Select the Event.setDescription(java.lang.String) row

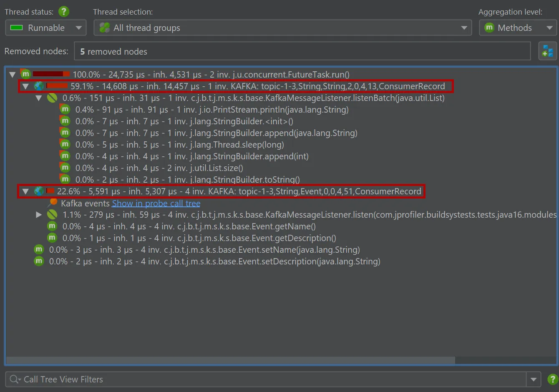pyautogui.click(x=215, y=261)
